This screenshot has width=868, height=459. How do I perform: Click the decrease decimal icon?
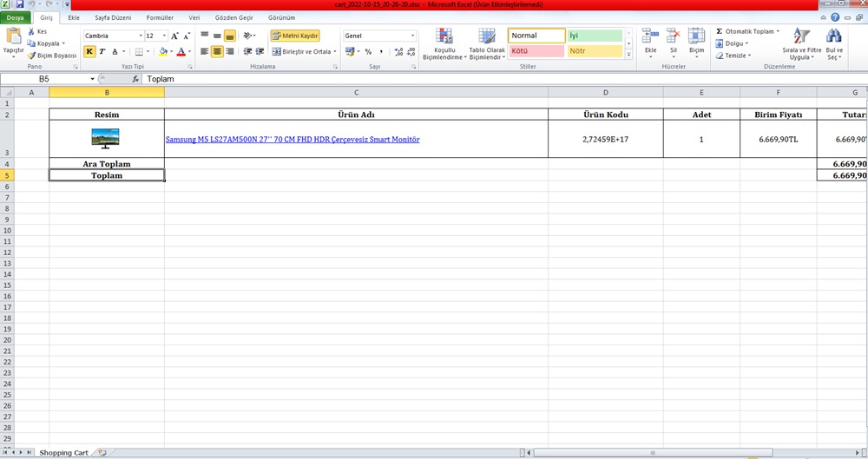(x=411, y=51)
